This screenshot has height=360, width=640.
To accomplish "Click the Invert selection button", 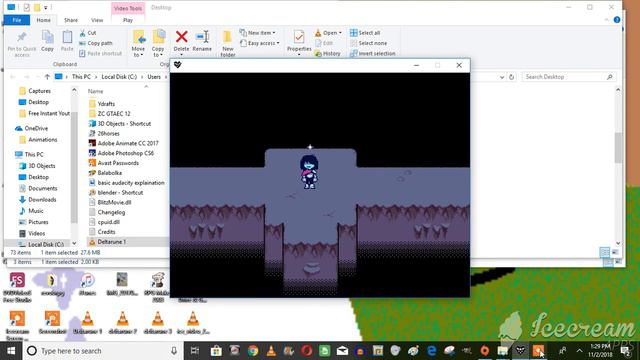I will (373, 53).
